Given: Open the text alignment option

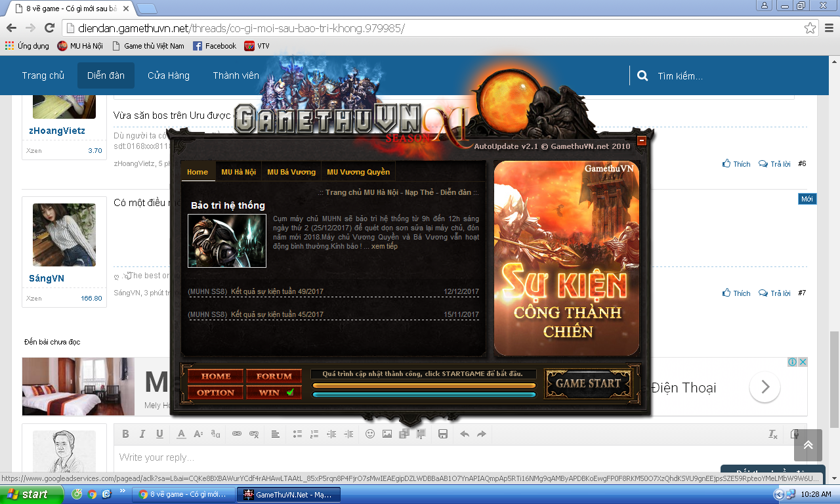Looking at the screenshot, I should pyautogui.click(x=276, y=434).
